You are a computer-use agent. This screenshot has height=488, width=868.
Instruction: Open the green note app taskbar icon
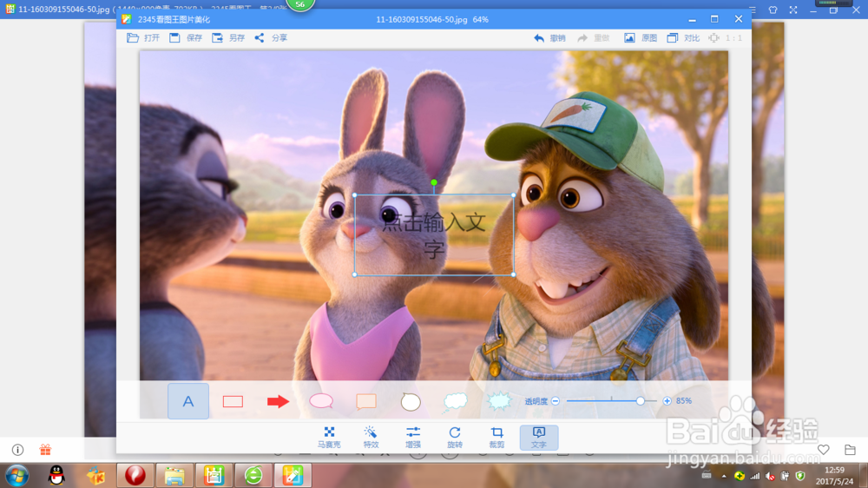coord(214,476)
